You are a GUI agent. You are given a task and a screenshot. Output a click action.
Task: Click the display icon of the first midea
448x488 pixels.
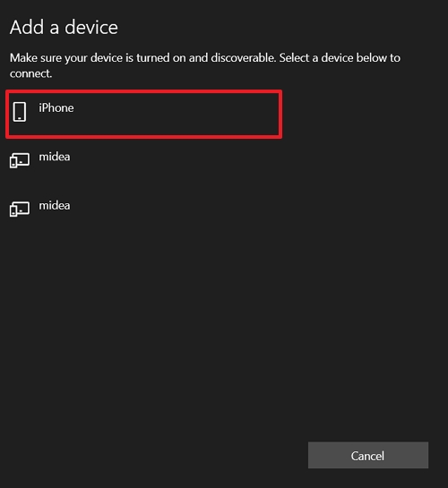click(x=20, y=160)
